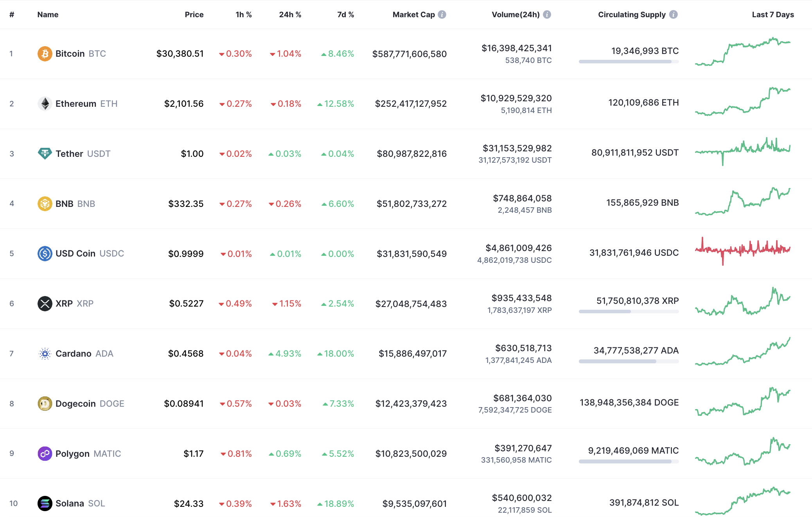The height and width of the screenshot is (517, 812).
Task: Click the Solana SOL logo
Action: tap(45, 503)
